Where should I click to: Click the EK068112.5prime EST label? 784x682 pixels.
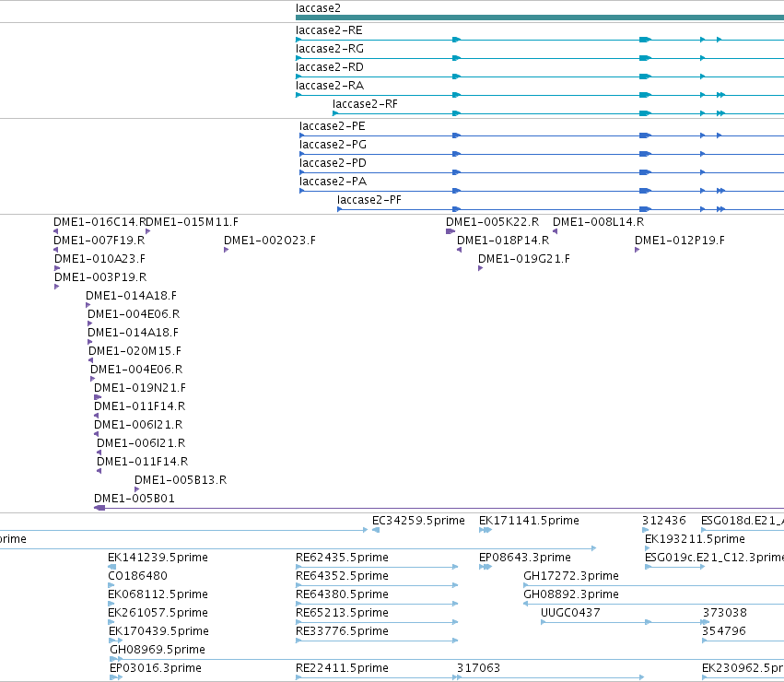pos(158,594)
